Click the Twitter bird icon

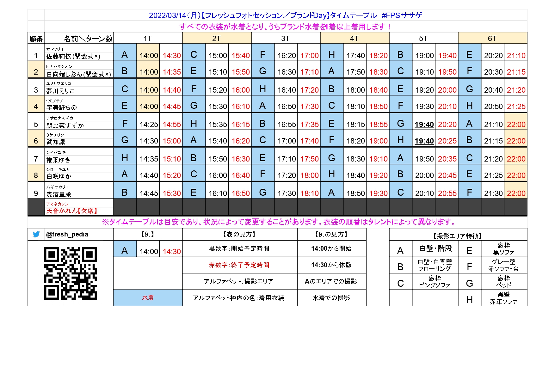pos(36,234)
